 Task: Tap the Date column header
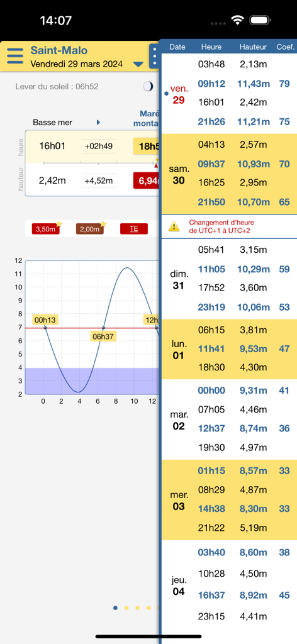pos(177,47)
